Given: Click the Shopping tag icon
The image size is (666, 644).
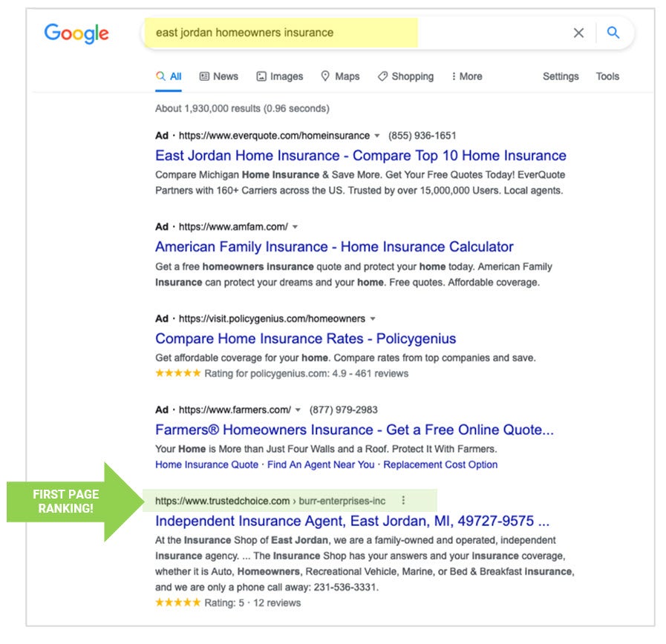Looking at the screenshot, I should [x=383, y=76].
